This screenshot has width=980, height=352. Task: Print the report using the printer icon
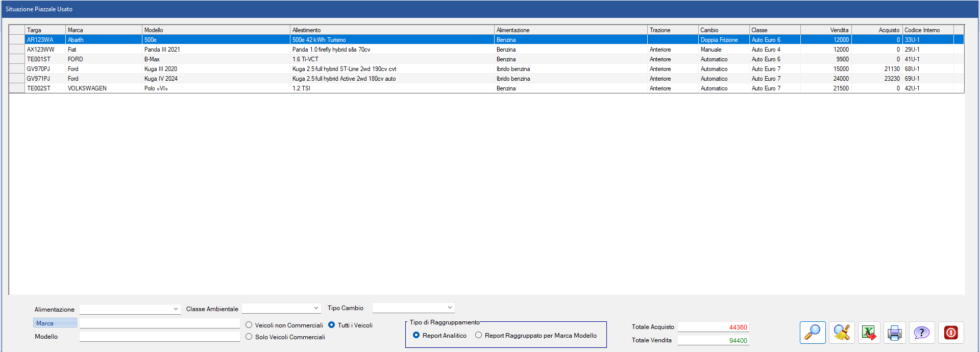(894, 333)
